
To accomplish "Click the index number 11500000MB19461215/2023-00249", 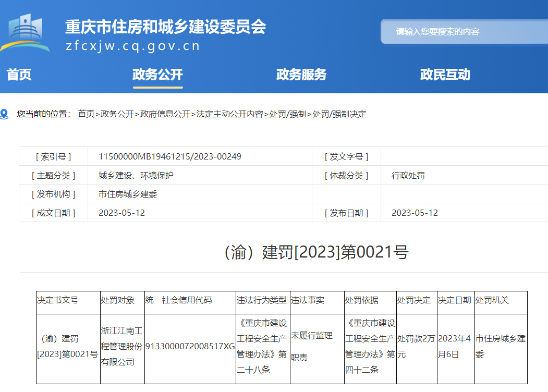I will click(x=170, y=156).
